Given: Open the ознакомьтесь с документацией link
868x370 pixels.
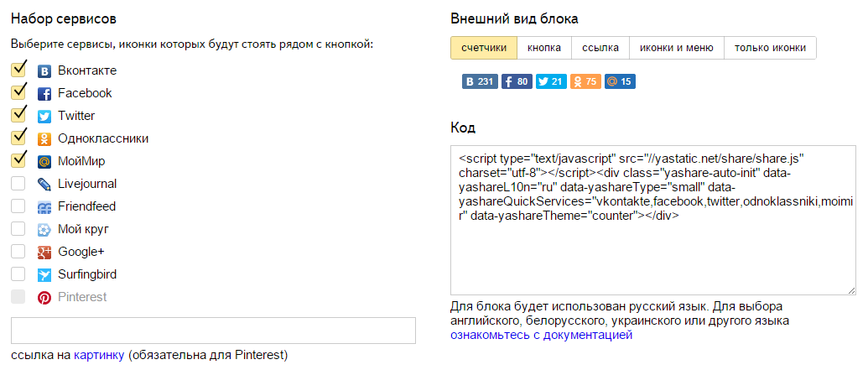Looking at the screenshot, I should 542,335.
